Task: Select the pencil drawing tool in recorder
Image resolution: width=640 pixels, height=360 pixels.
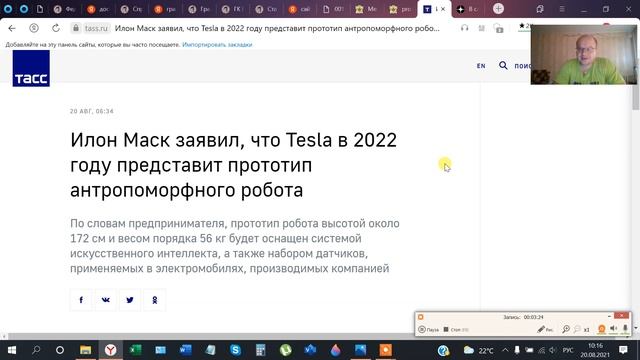Action: 545,329
